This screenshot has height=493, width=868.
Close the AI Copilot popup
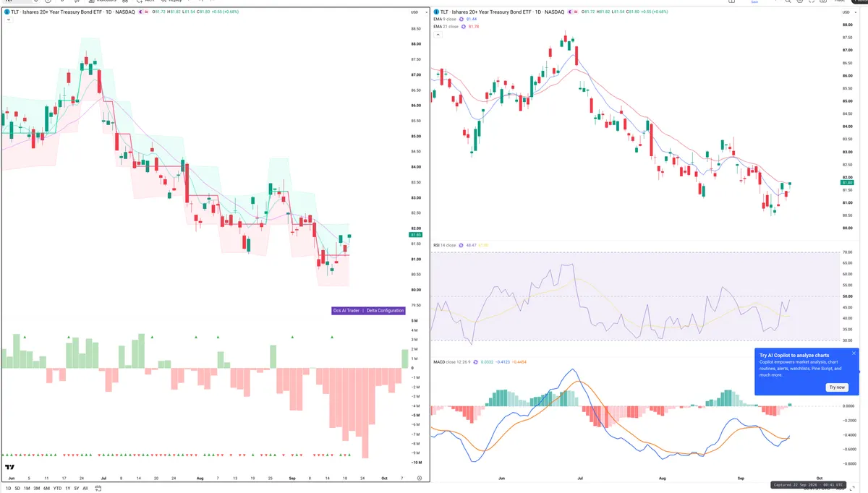click(x=854, y=353)
